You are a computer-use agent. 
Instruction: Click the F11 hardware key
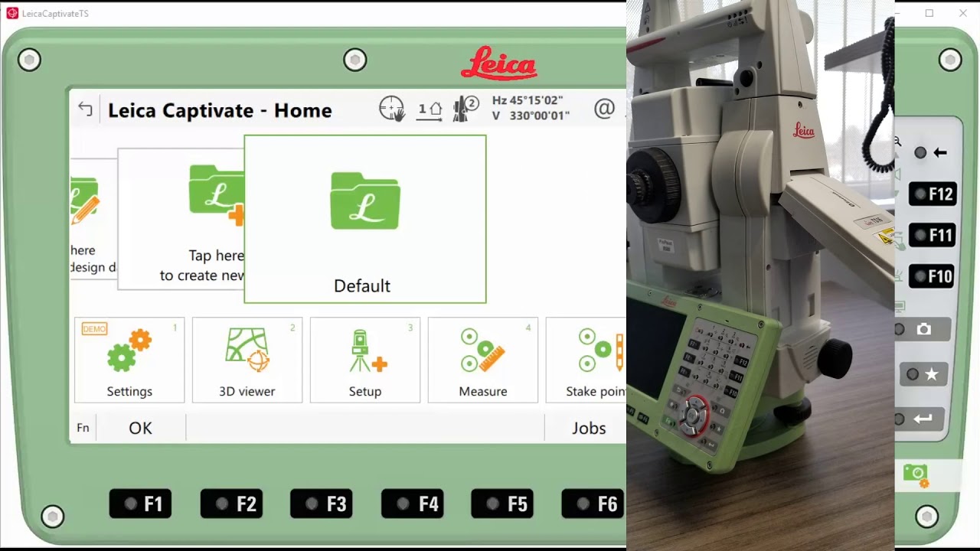coord(933,236)
